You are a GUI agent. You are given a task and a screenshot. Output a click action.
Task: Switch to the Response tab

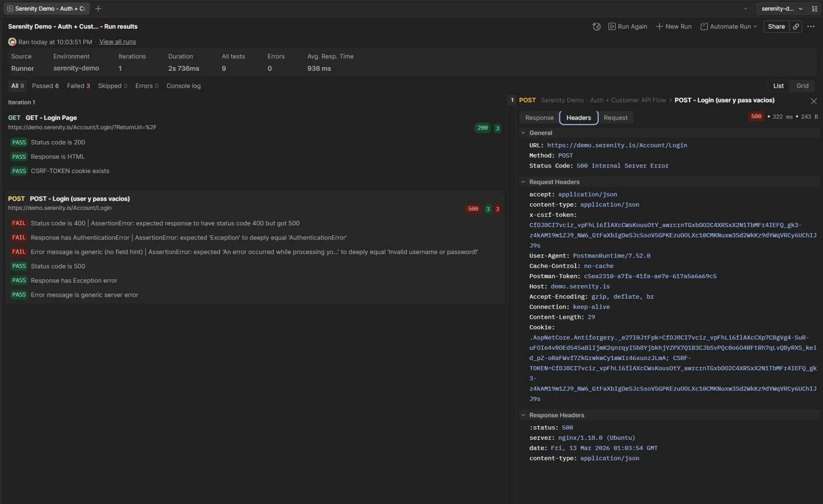(x=539, y=118)
